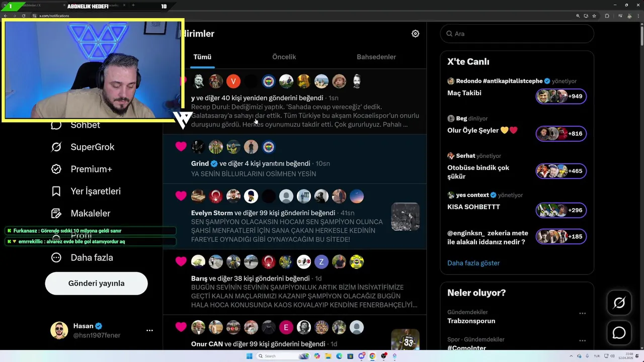Open notification settings gear icon
This screenshot has width=644, height=362.
(x=415, y=34)
